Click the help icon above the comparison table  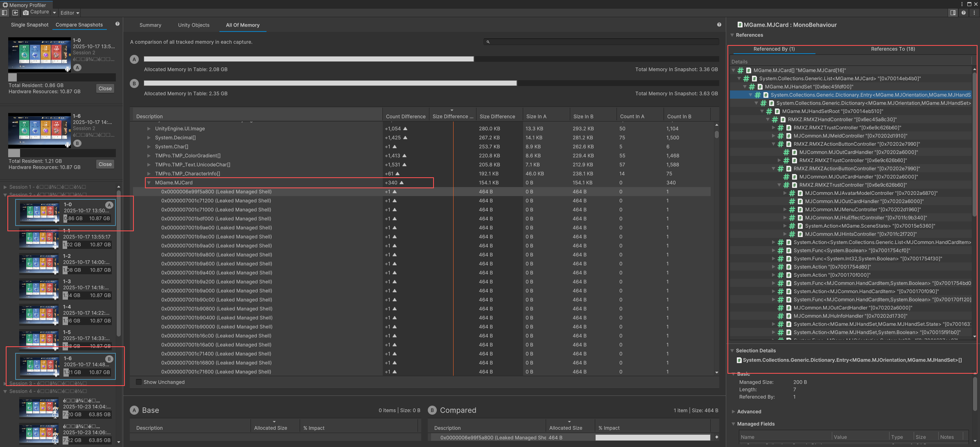[719, 25]
